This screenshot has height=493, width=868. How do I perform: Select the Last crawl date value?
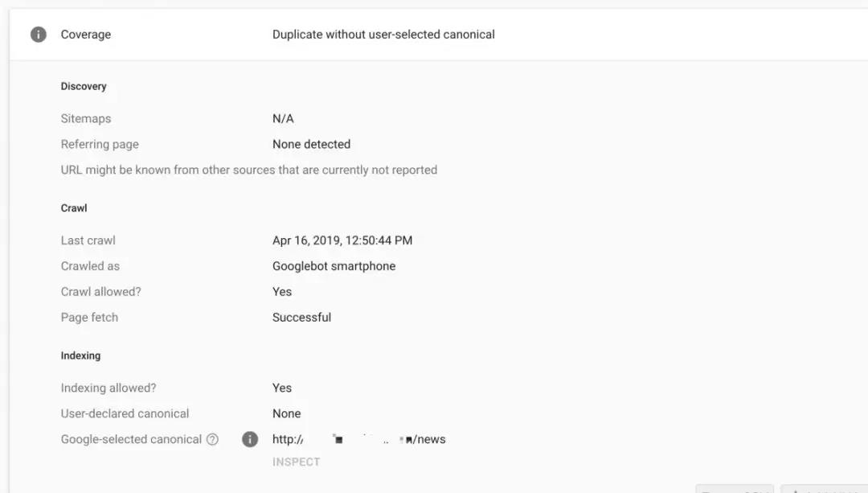click(x=342, y=240)
